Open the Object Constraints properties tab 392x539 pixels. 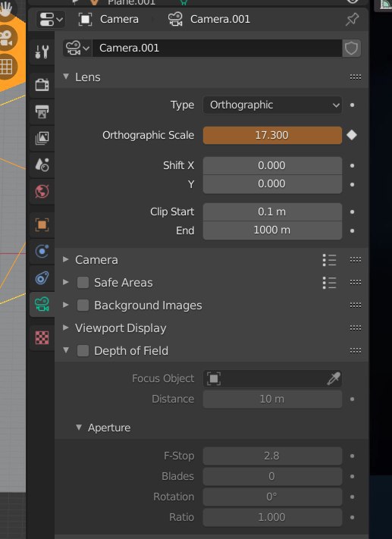pos(42,277)
